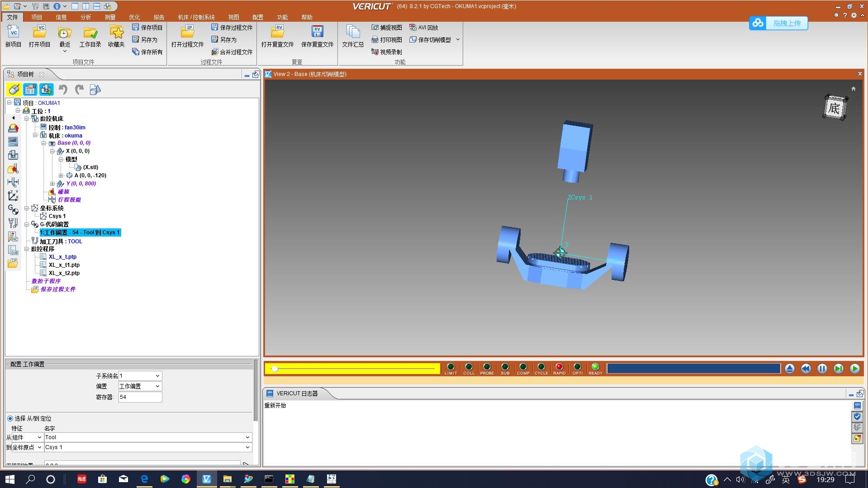Toggle the COMP status light

pyautogui.click(x=523, y=367)
